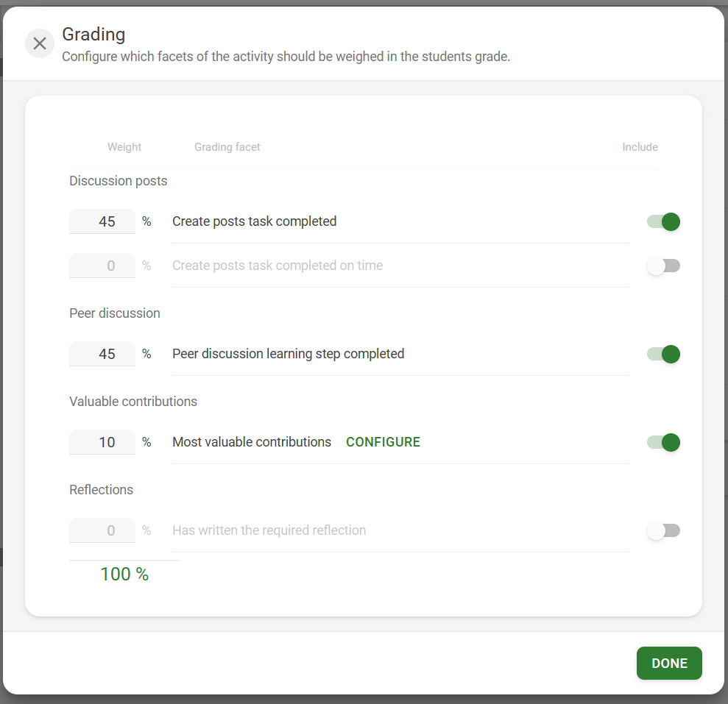Toggle off Peer discussion learning step completed
Screen dimensions: 728x704
pos(663,354)
